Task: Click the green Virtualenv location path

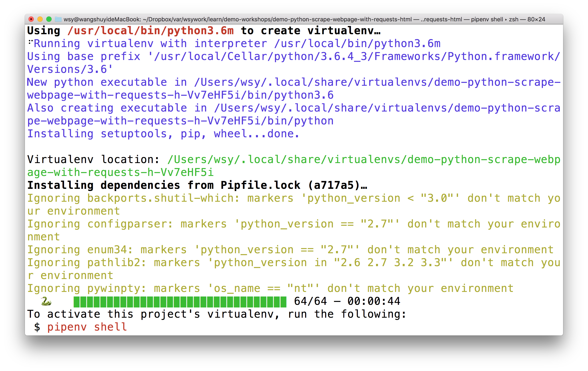Action: click(x=364, y=160)
